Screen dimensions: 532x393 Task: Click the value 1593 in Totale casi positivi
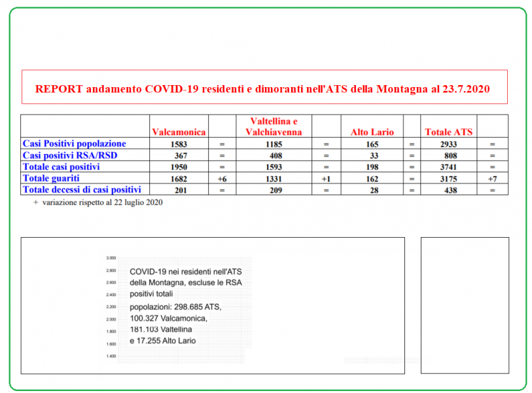click(274, 167)
